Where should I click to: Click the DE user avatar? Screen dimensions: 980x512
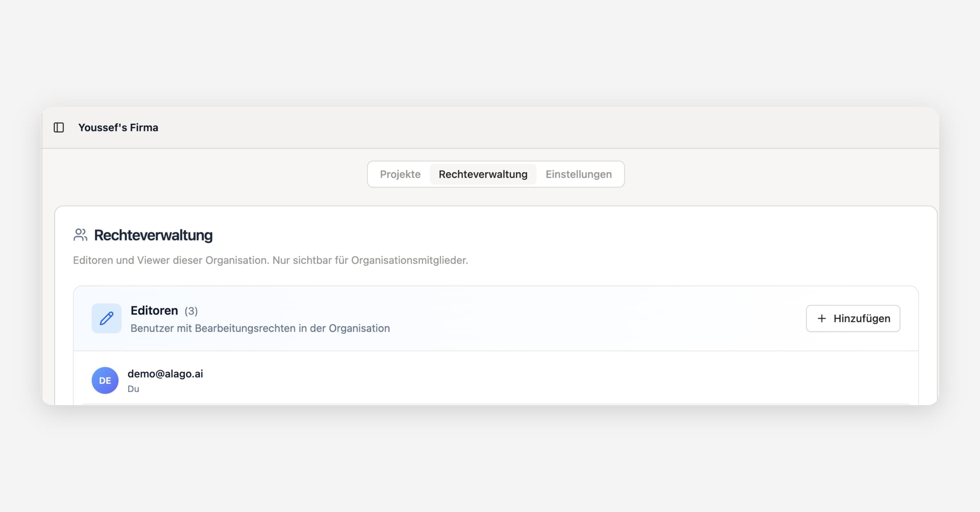105,380
